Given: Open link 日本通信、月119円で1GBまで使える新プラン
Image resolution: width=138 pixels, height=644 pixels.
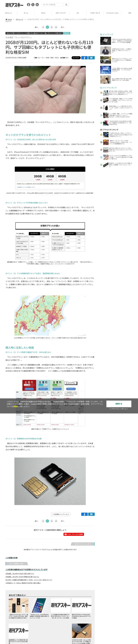Looking at the screenshot, I should [x=20, y=573].
